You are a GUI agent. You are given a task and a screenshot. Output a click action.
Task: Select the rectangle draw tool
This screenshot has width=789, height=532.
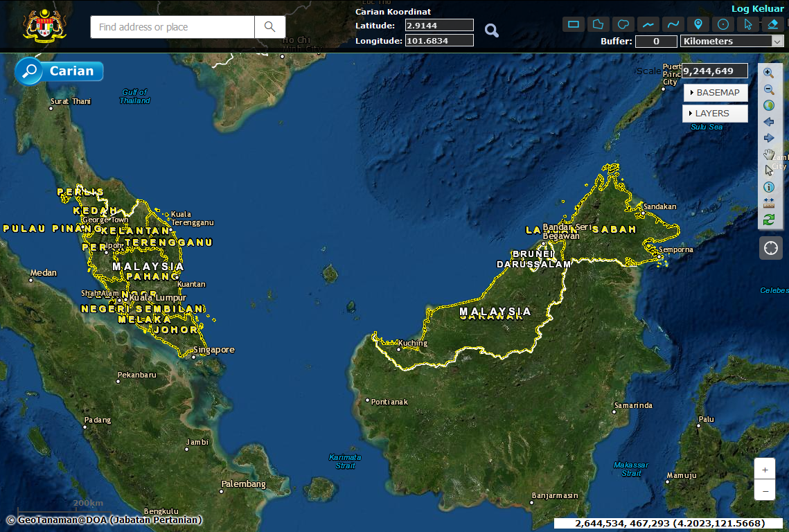(574, 24)
